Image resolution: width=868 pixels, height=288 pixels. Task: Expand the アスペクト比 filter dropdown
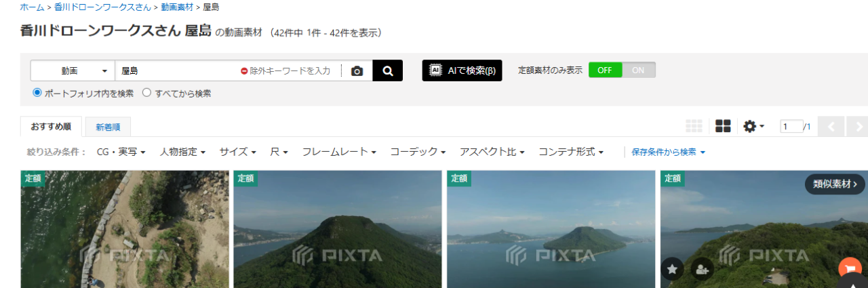492,152
